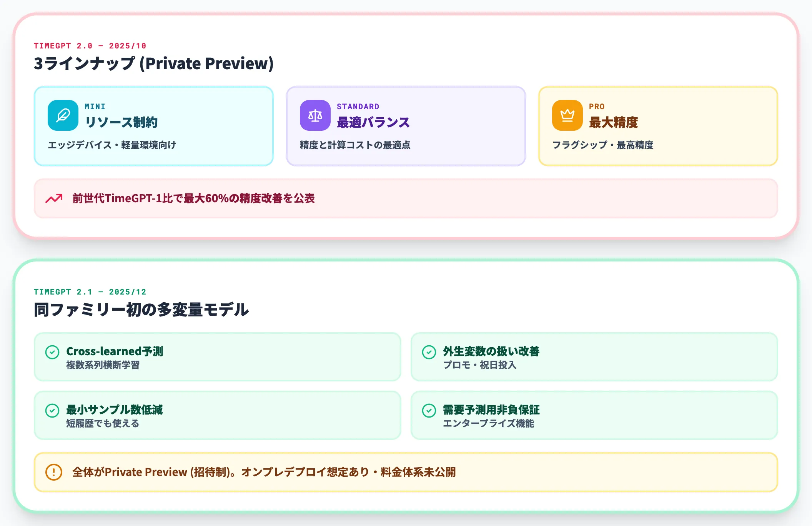Click the upward trend arrow icon
The width and height of the screenshot is (812, 526).
click(54, 198)
